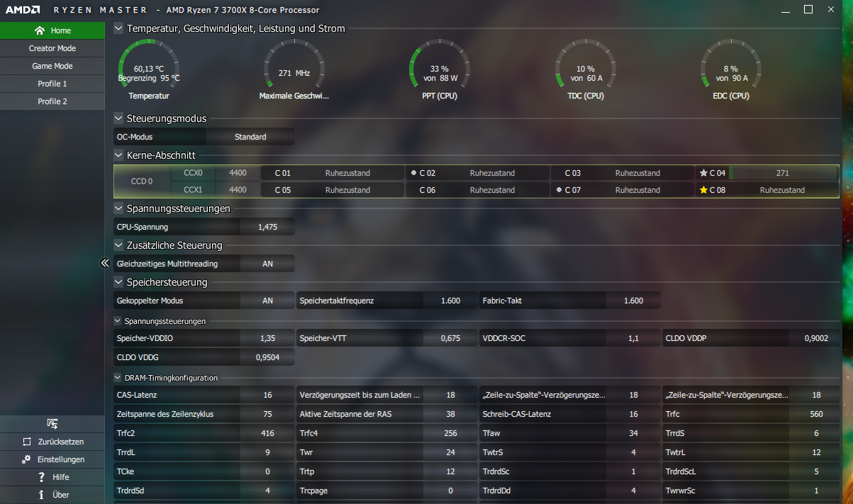Open Über button
The image size is (853, 504).
coord(52,495)
